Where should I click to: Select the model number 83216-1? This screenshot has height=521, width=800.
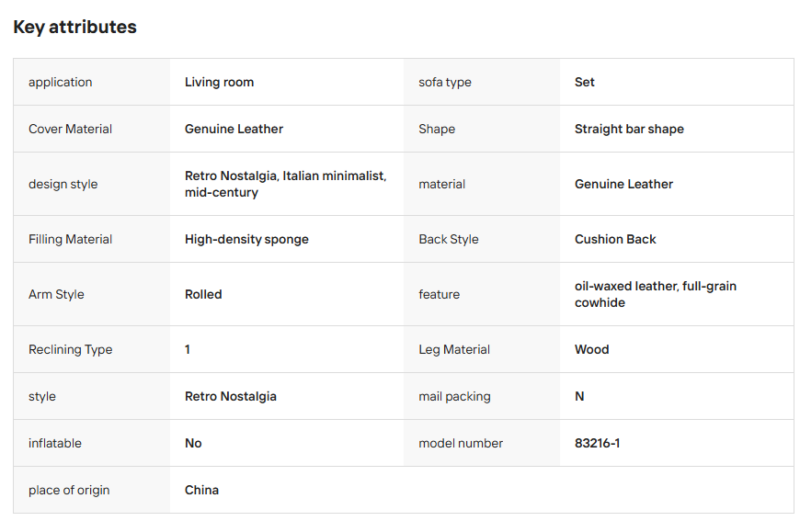(x=597, y=443)
